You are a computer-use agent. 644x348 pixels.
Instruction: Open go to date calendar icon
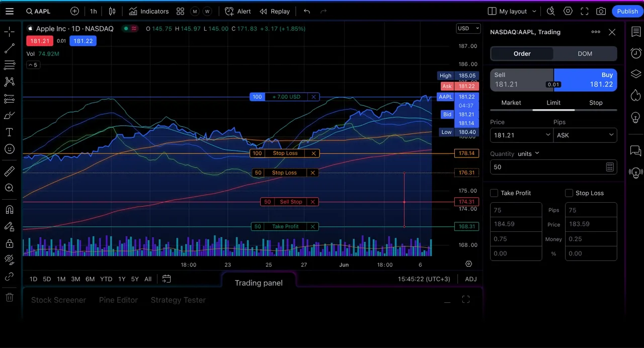[167, 279]
